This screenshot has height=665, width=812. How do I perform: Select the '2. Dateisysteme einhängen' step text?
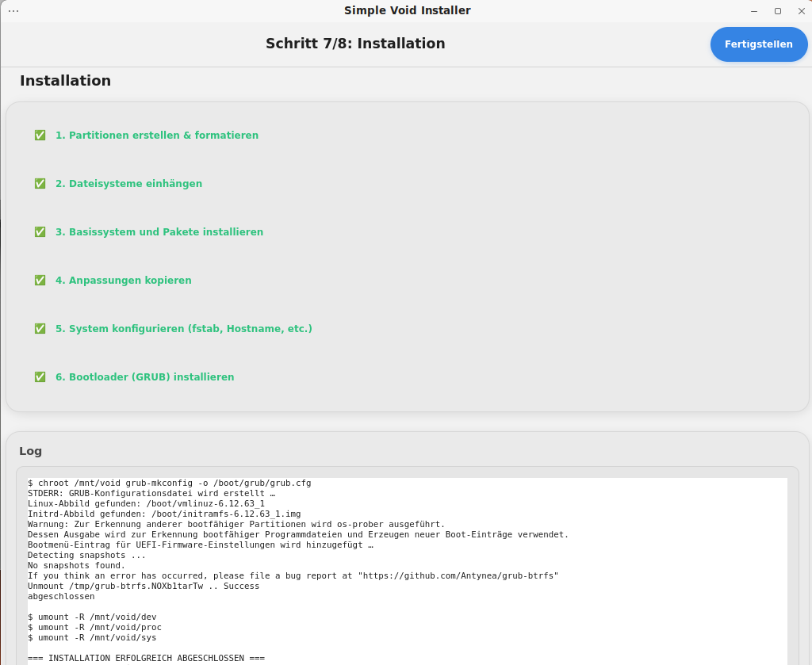pyautogui.click(x=128, y=184)
